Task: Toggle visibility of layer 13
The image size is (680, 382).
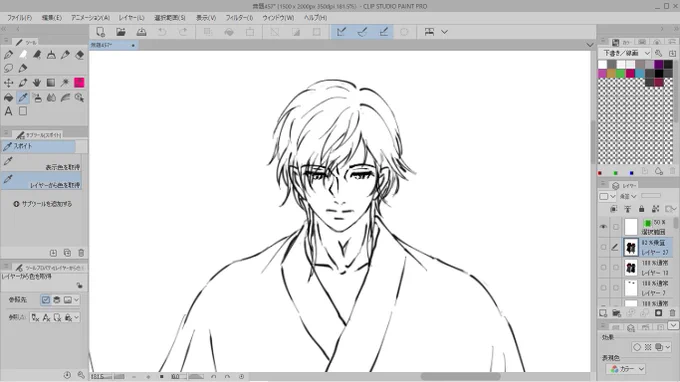Action: point(603,268)
